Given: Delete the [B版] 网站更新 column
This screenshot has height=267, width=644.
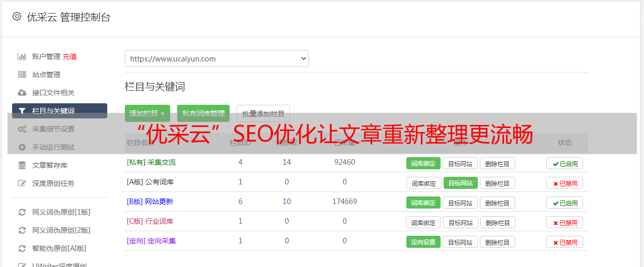Looking at the screenshot, I should pyautogui.click(x=497, y=203).
